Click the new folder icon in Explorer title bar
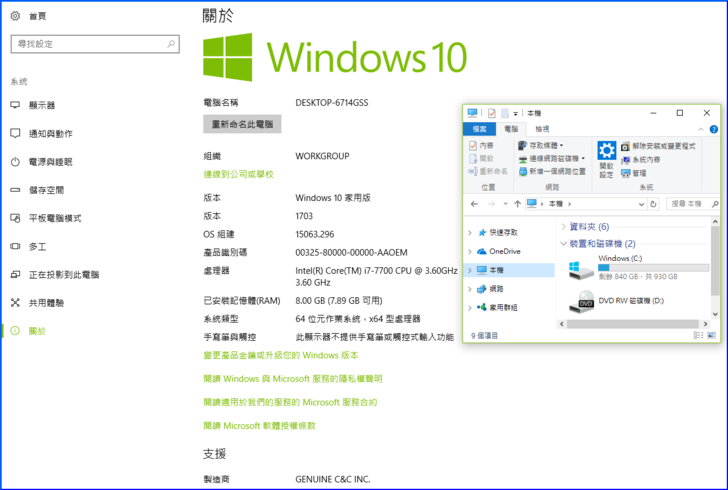Viewport: 728px width, 490px height. click(505, 113)
